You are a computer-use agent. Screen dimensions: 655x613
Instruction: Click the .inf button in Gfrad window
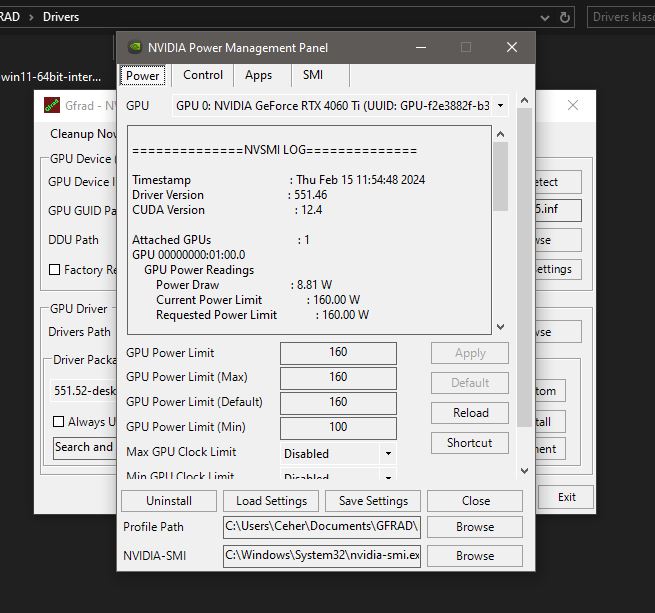558,210
